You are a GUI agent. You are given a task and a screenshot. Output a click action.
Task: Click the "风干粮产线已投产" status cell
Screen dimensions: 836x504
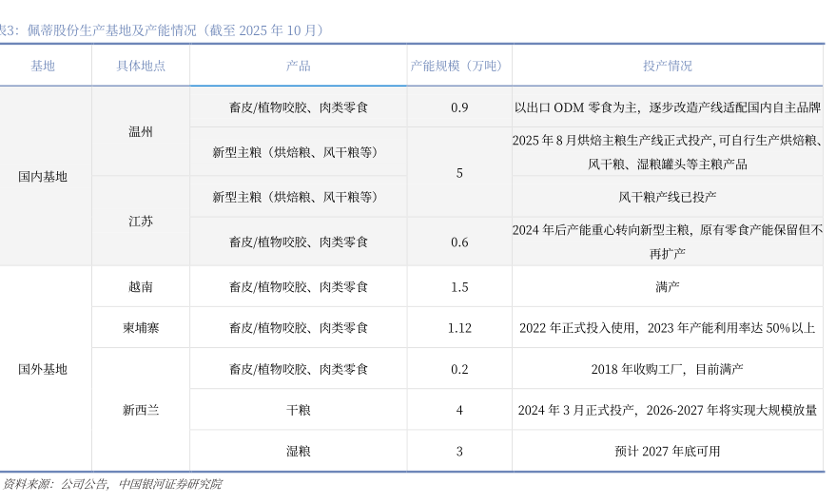tap(667, 197)
